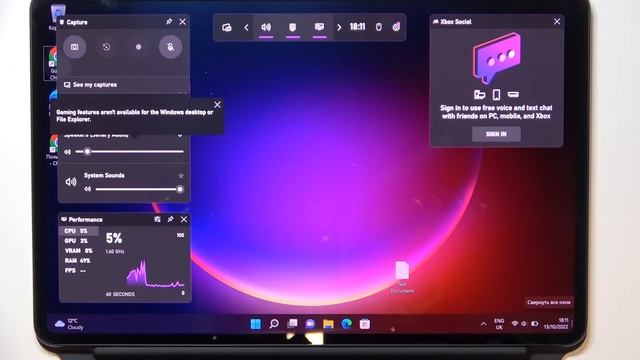Viewport: 640px width, 360px height.
Task: Show hidden tray icons chevron
Action: 484,324
